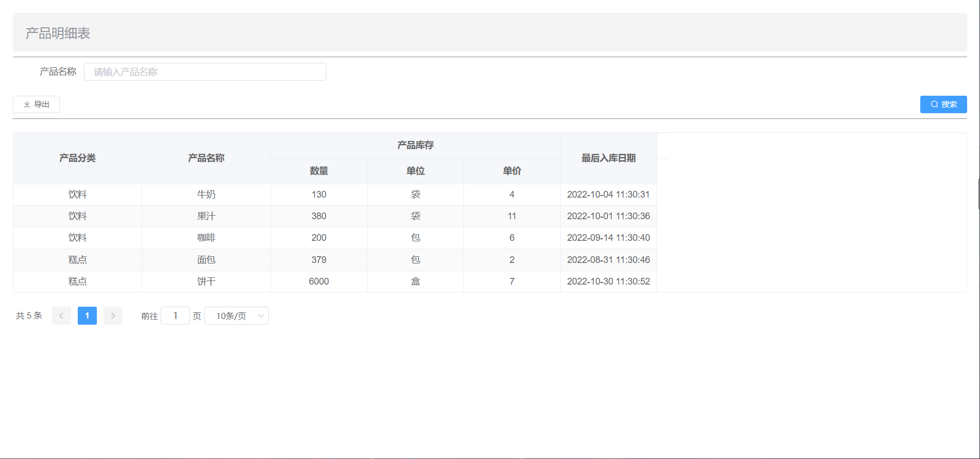
Task: Click the 共 5 条 total count
Action: [29, 315]
